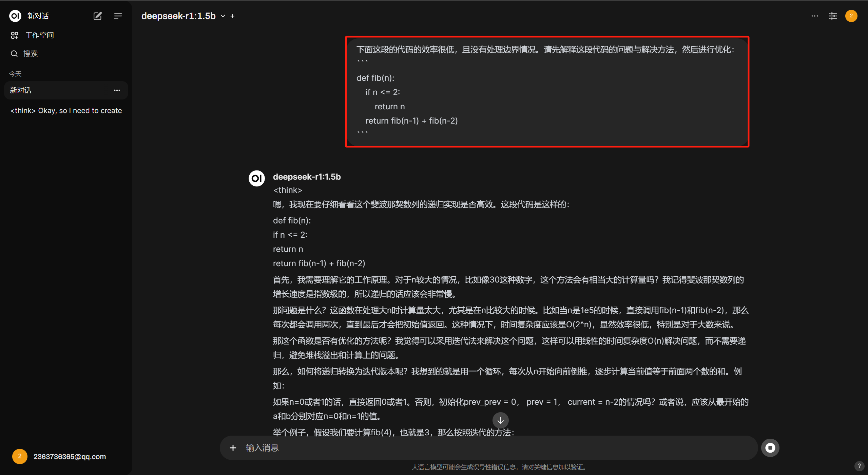Add another model with the plus icon
The height and width of the screenshot is (475, 868).
(x=233, y=16)
